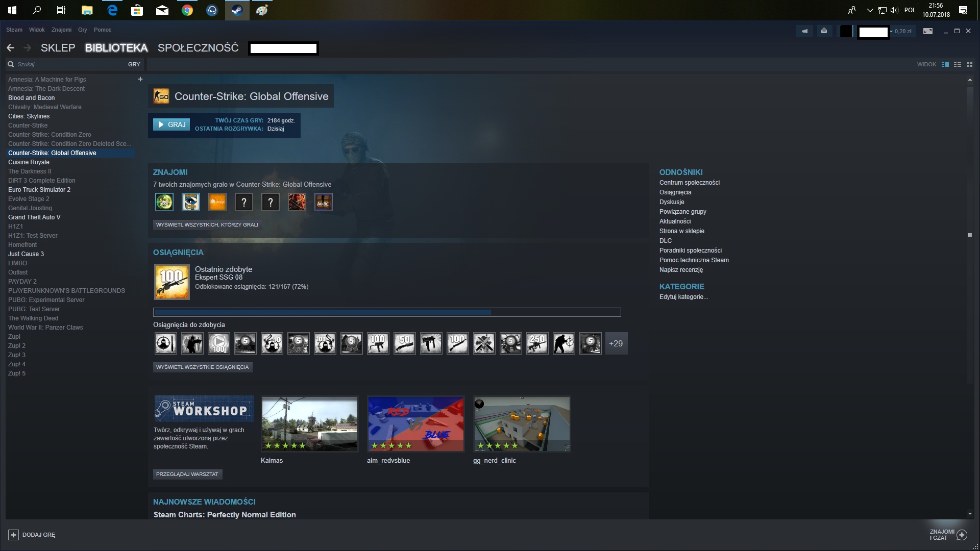Open the Centrum społeczności link
The width and height of the screenshot is (980, 551).
689,182
